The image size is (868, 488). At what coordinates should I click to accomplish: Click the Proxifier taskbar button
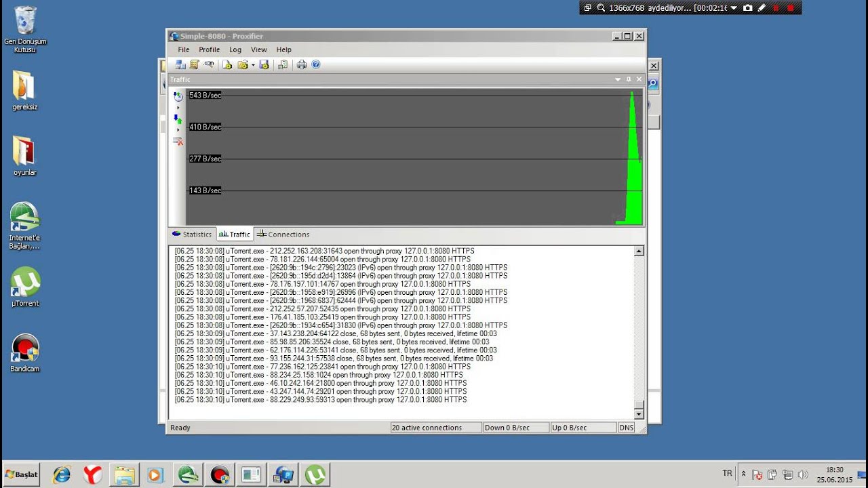pyautogui.click(x=282, y=475)
